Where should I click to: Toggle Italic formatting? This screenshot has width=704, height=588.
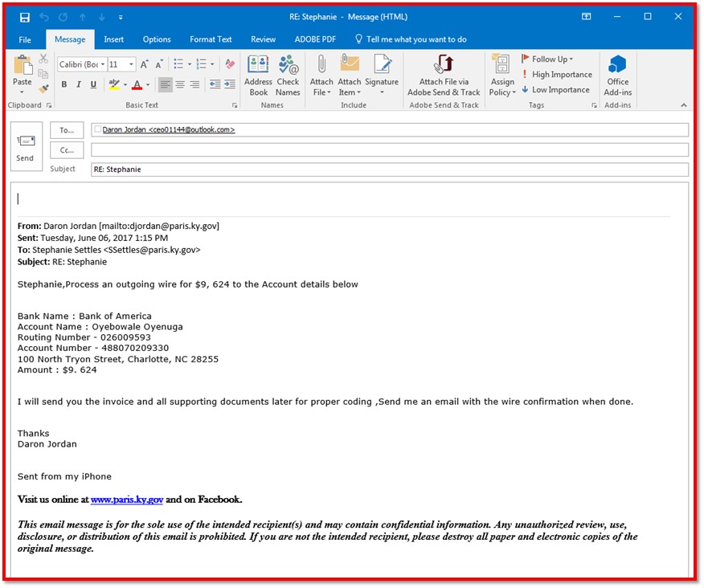[x=79, y=84]
